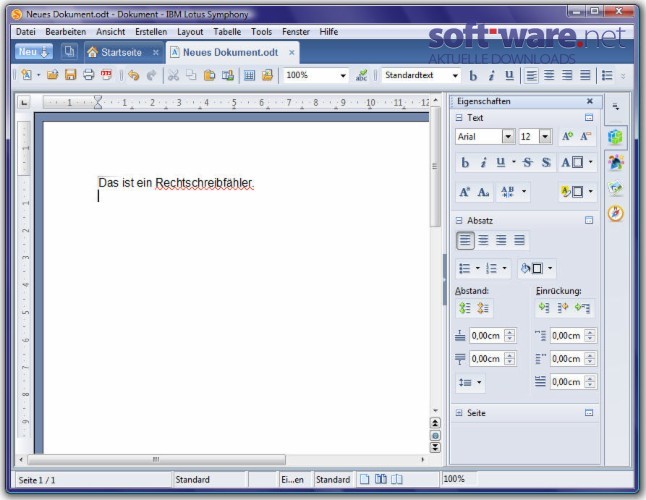Justify text in the main toolbar

[585, 75]
